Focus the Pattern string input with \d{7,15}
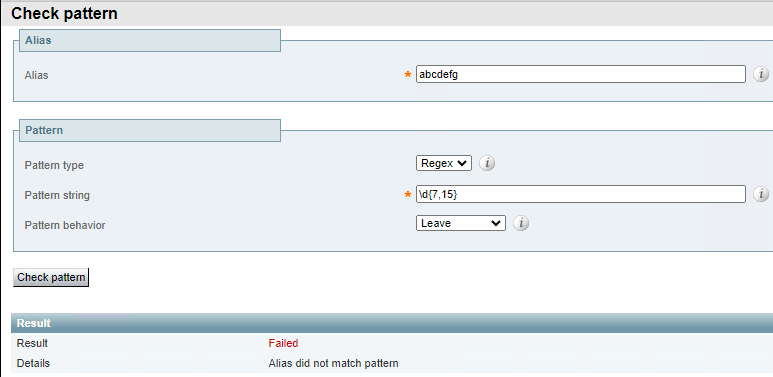Viewport: 773px width, 377px height. pyautogui.click(x=581, y=194)
